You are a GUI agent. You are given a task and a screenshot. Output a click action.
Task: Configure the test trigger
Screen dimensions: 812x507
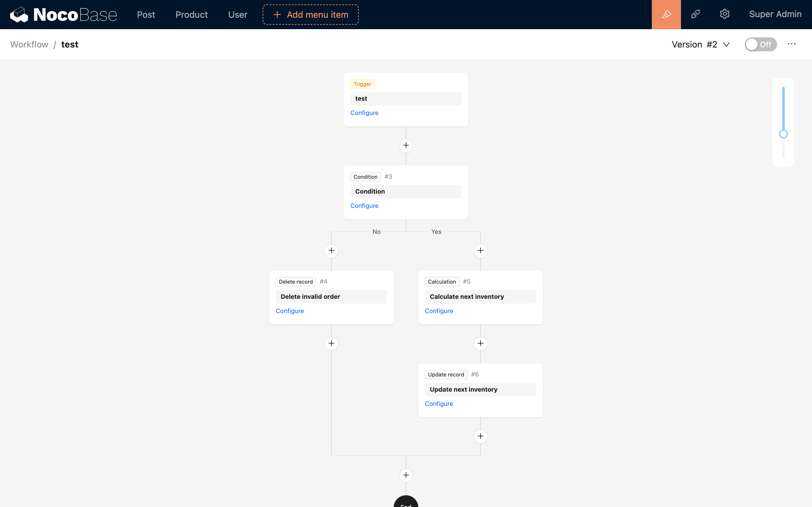[364, 113]
